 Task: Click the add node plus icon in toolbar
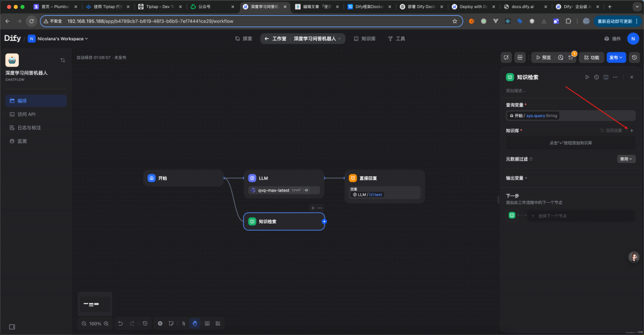click(160, 323)
